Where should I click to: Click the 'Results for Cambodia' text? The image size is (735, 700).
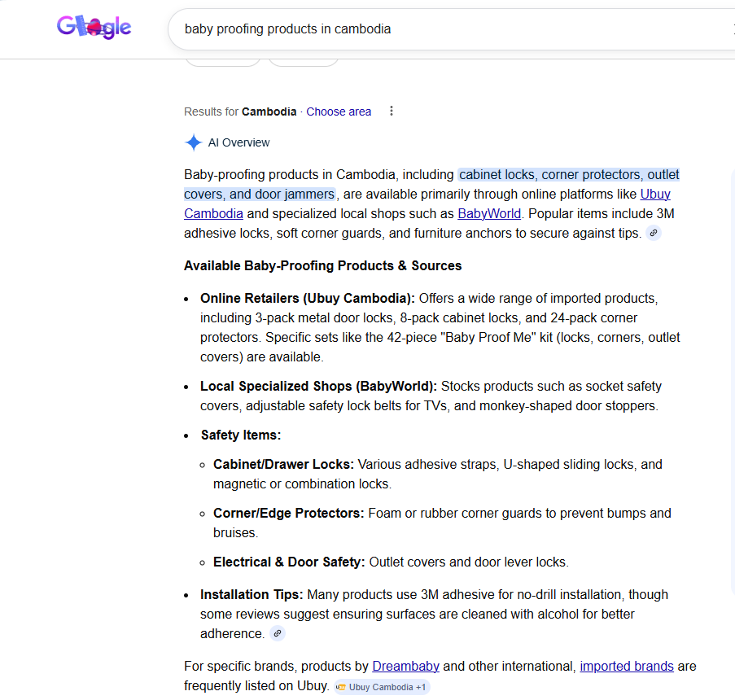[x=240, y=112]
